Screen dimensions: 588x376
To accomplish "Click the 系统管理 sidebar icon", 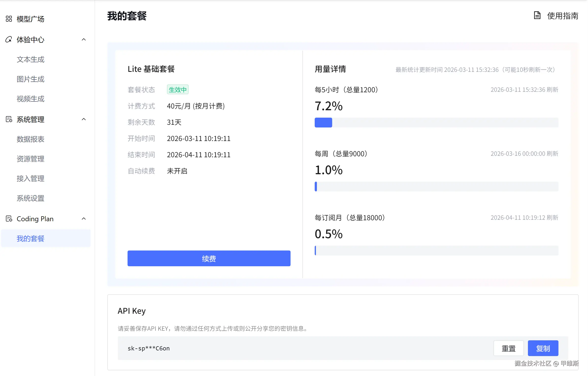I will pyautogui.click(x=9, y=119).
